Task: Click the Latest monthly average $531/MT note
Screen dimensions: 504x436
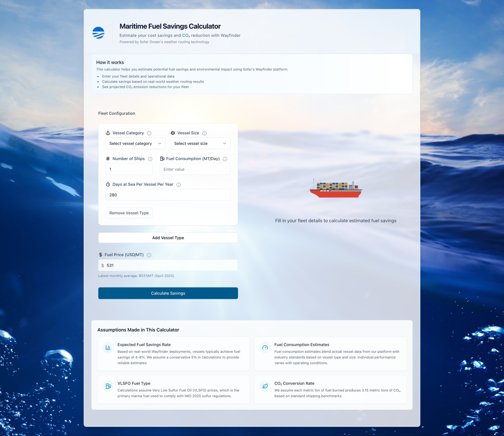Action: tap(136, 276)
